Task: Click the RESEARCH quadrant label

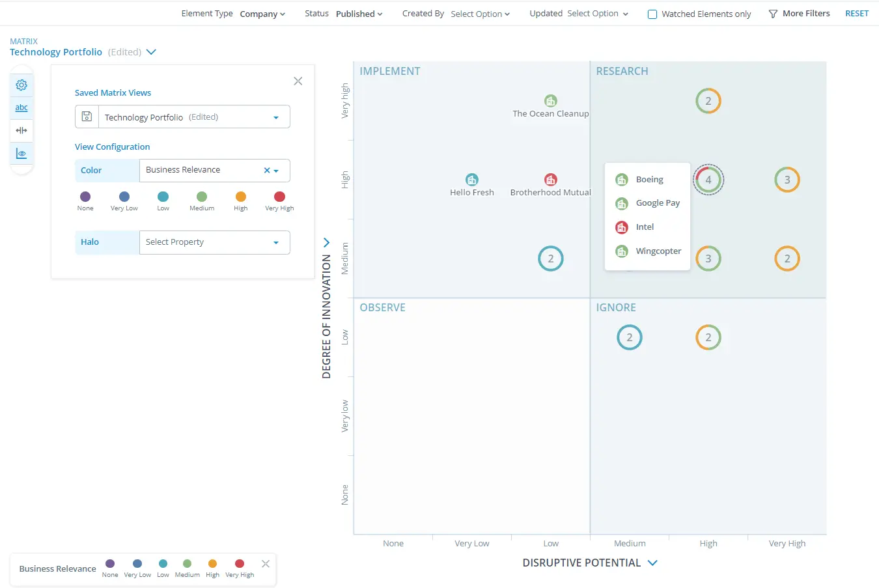Action: click(x=622, y=72)
